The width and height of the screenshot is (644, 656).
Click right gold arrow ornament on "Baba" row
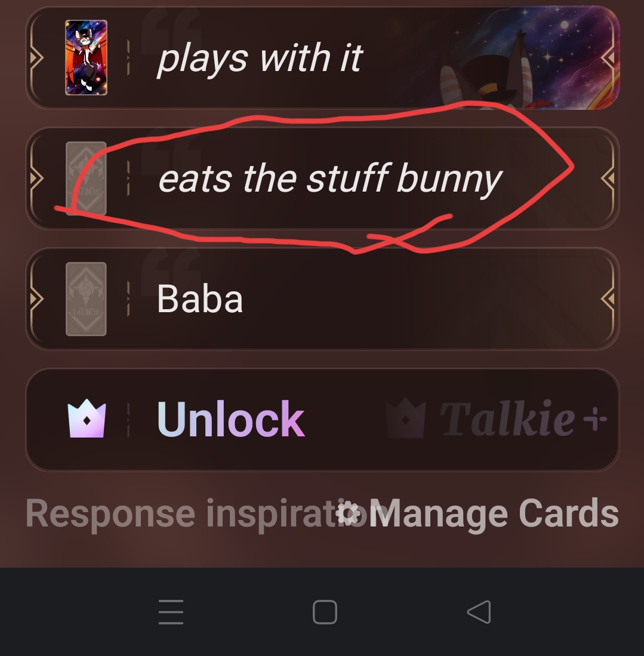pos(608,298)
